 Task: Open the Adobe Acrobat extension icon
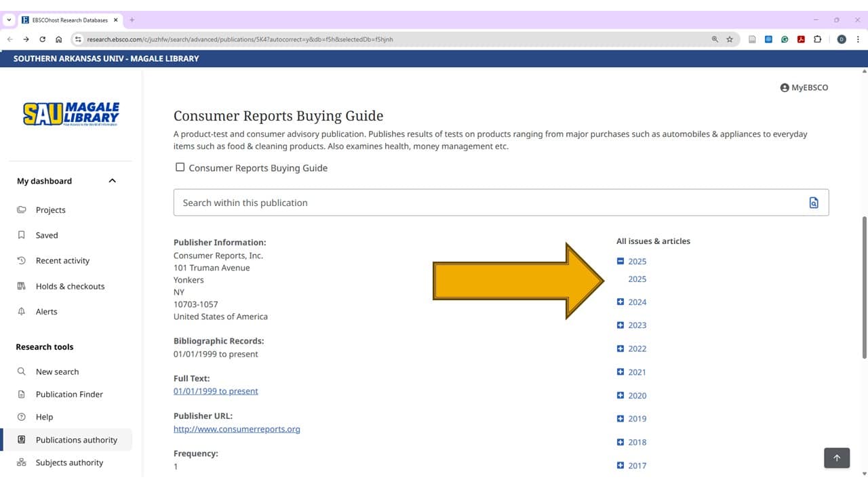pyautogui.click(x=801, y=39)
